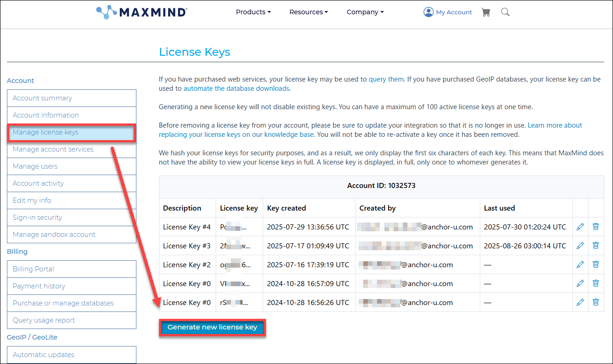This screenshot has height=364, width=613.
Task: Go to Sign-in security page
Action: coord(71,217)
